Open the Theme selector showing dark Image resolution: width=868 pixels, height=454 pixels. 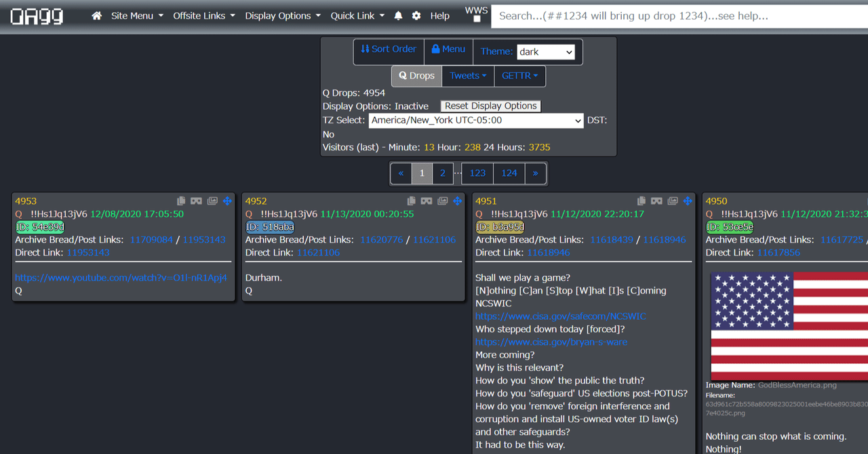(546, 52)
